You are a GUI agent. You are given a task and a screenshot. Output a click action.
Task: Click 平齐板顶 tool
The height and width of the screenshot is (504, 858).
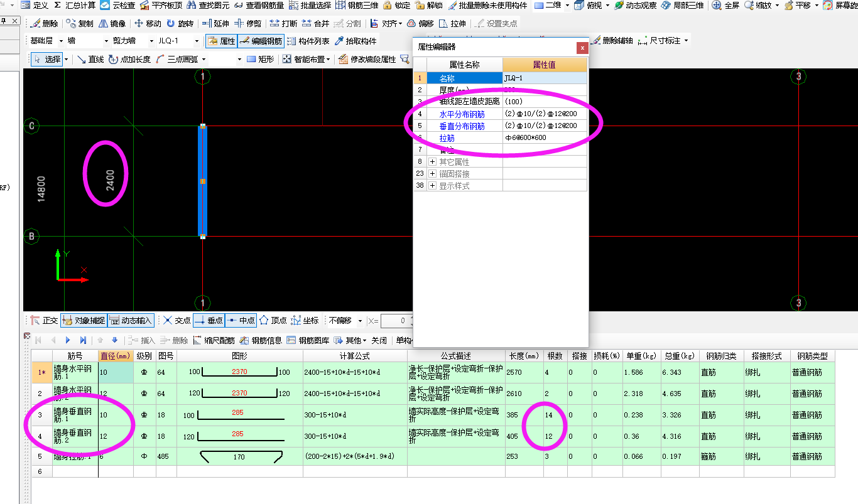[x=161, y=5]
